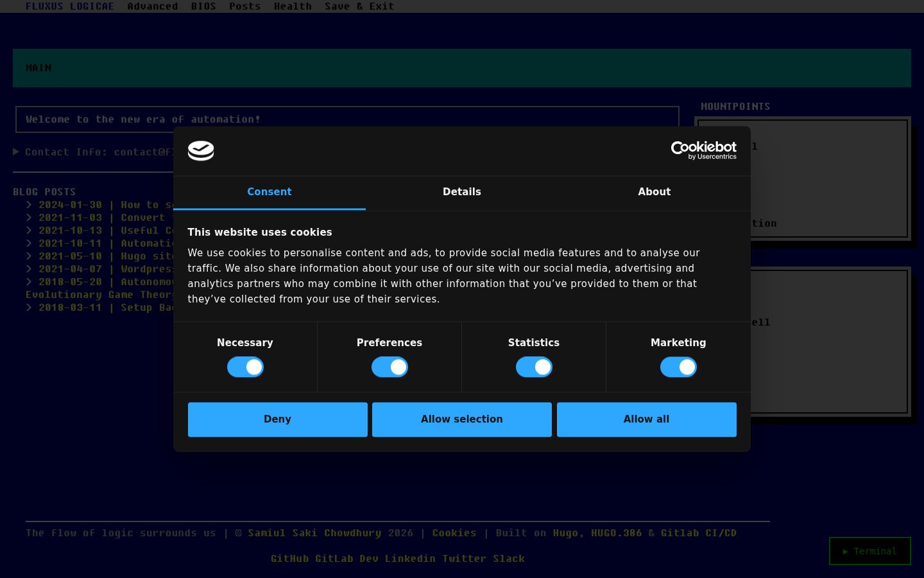This screenshot has width=924, height=578.
Task: Open the GitLab social footer link
Action: pyautogui.click(x=334, y=559)
